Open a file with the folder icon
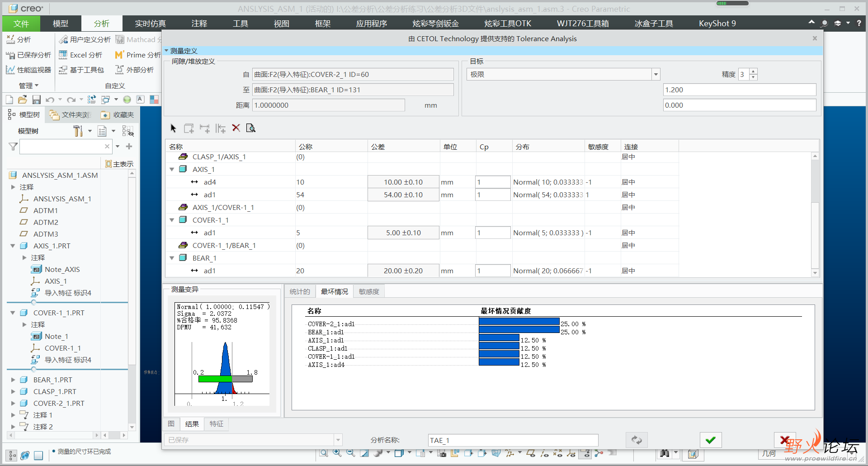Image resolution: width=868 pixels, height=466 pixels. click(23, 99)
